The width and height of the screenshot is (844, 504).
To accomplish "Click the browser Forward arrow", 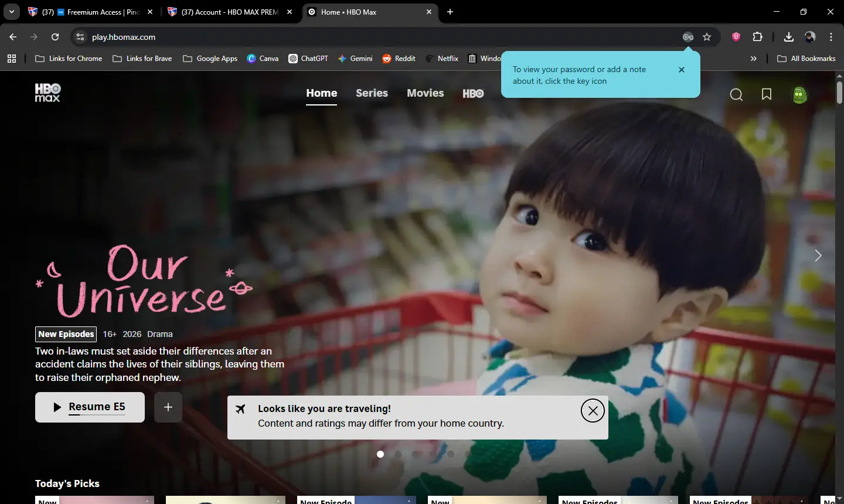I will tap(34, 37).
